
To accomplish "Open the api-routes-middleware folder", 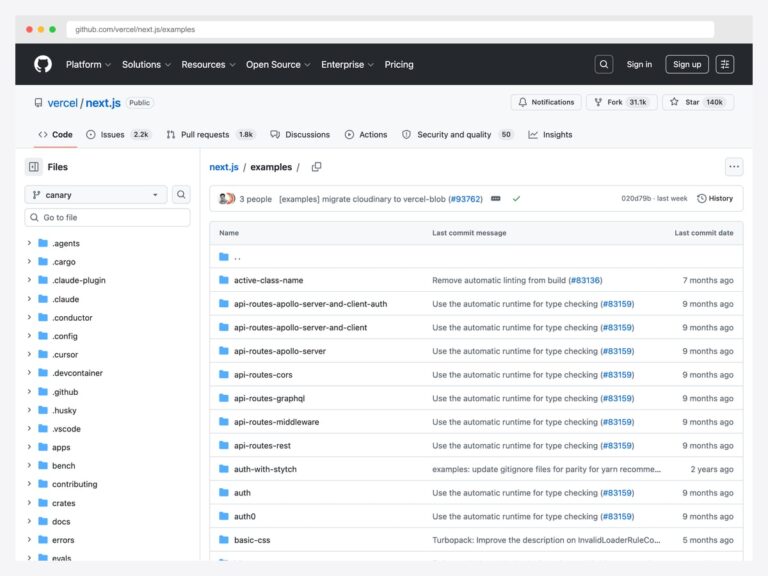I will (x=277, y=422).
